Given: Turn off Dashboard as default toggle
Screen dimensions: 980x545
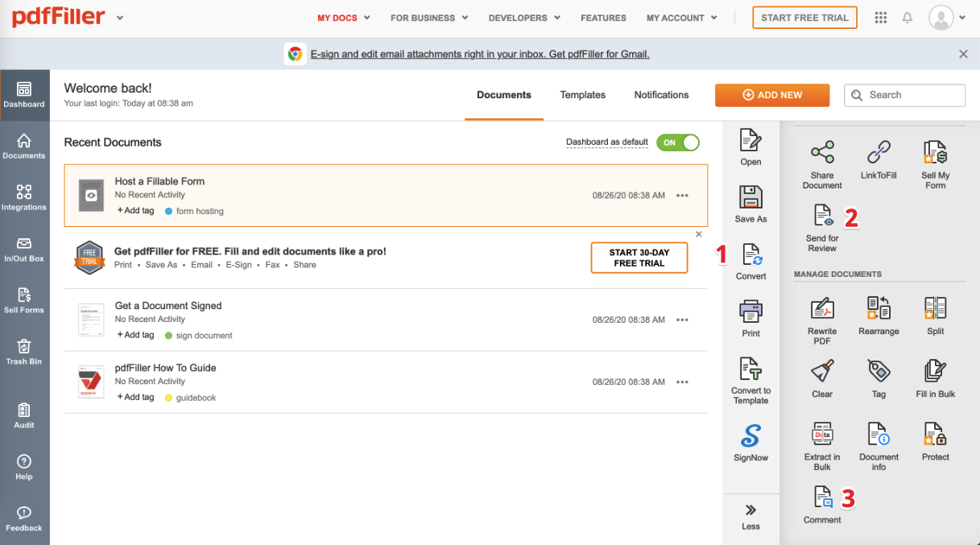Looking at the screenshot, I should [x=678, y=142].
